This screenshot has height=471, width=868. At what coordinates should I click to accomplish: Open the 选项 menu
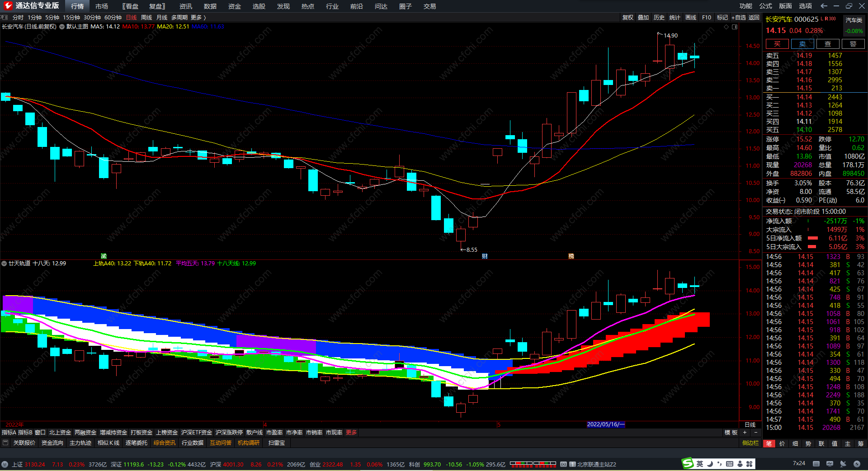[806, 6]
